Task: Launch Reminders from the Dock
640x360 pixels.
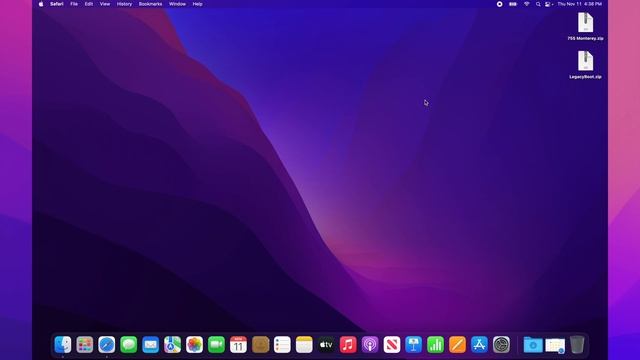Action: [x=282, y=345]
